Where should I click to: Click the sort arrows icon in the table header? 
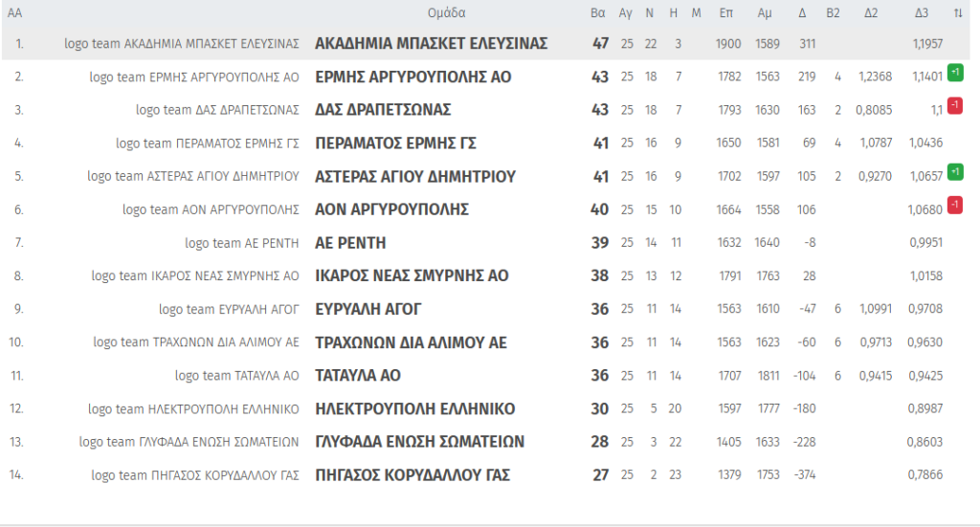click(958, 13)
